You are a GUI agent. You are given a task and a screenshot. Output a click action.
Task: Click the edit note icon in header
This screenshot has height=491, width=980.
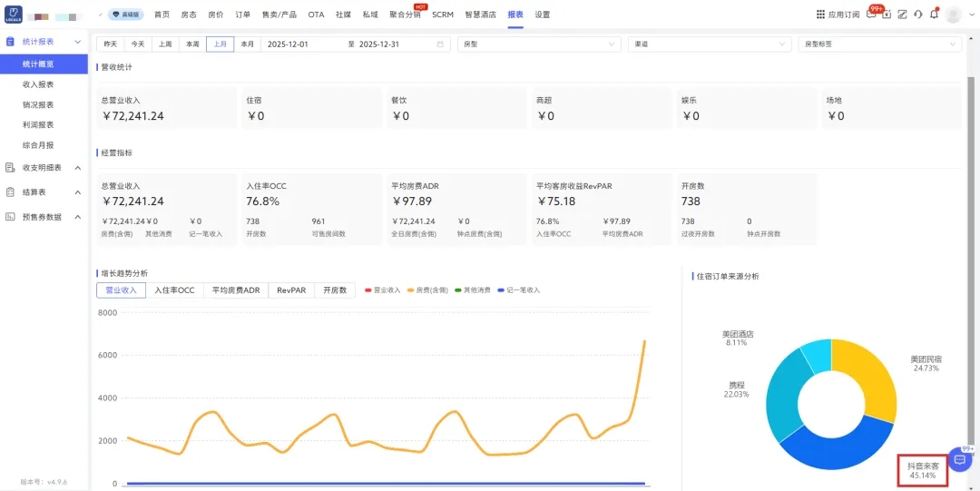(903, 15)
